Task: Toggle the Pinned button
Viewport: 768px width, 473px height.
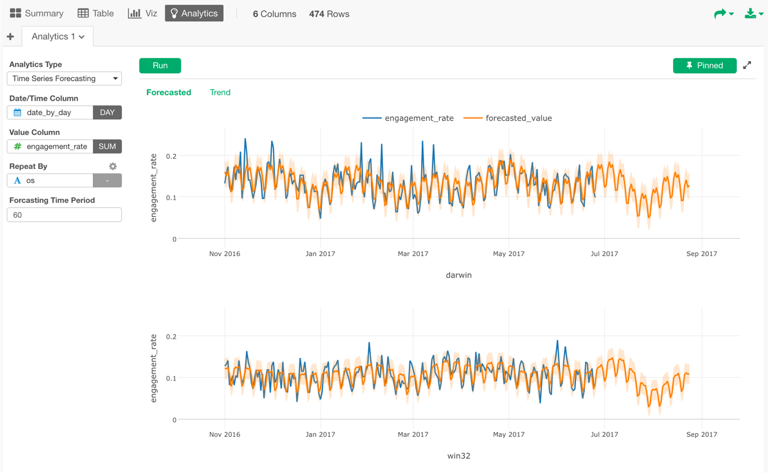Action: 704,65
